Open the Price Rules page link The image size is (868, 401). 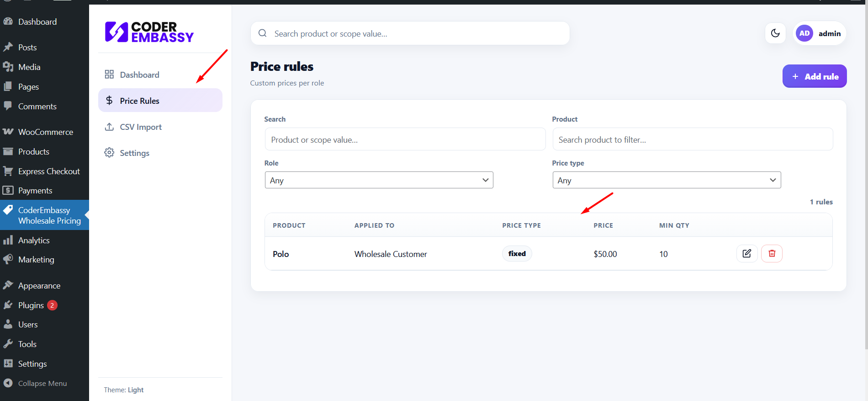click(x=139, y=101)
